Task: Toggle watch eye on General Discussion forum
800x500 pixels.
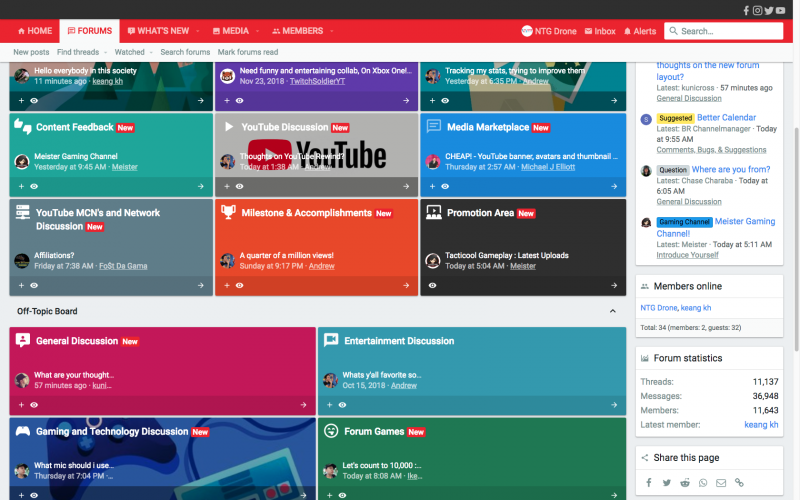Action: point(34,405)
